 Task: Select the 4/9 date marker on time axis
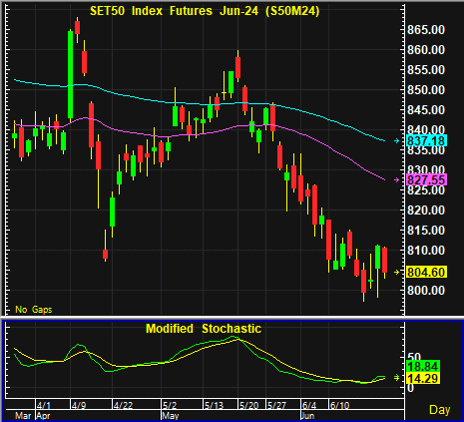click(79, 405)
